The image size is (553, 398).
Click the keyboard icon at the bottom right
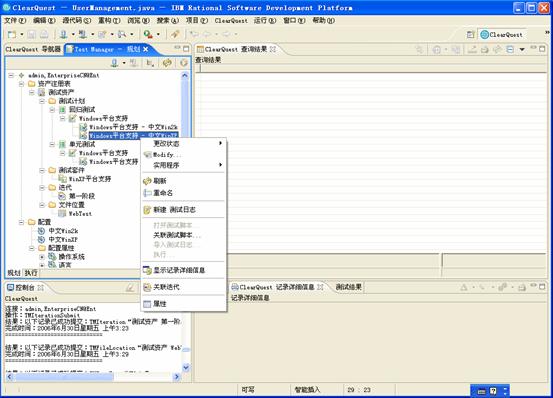click(481, 391)
